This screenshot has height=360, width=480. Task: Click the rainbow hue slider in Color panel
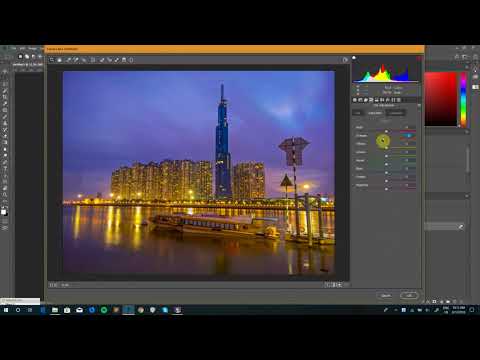(463, 99)
